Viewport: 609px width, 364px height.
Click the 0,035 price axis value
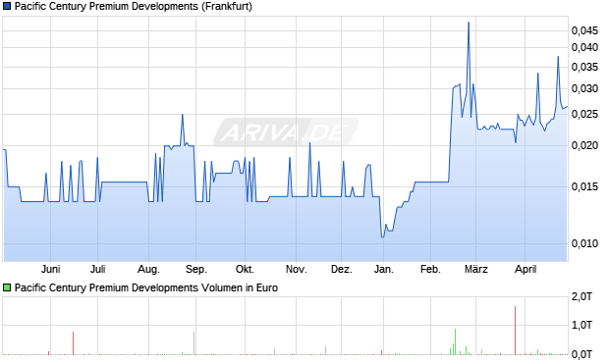click(x=584, y=67)
